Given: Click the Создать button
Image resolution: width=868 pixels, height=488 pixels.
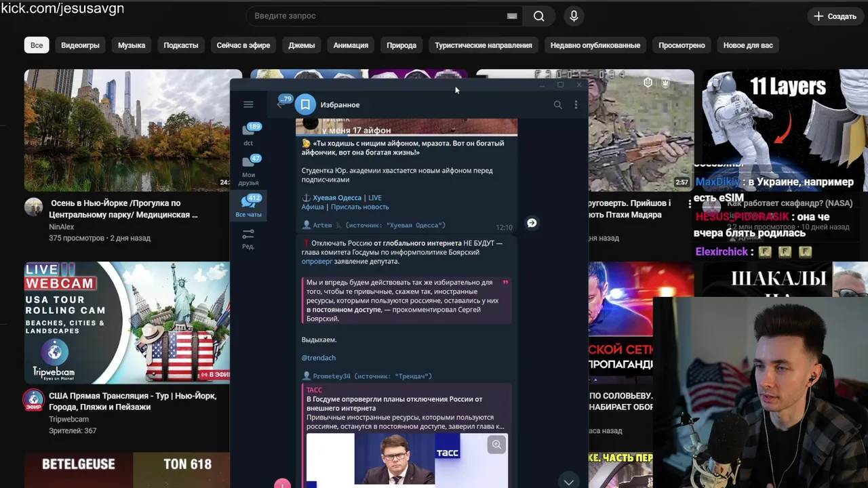Looking at the screenshot, I should [x=835, y=16].
